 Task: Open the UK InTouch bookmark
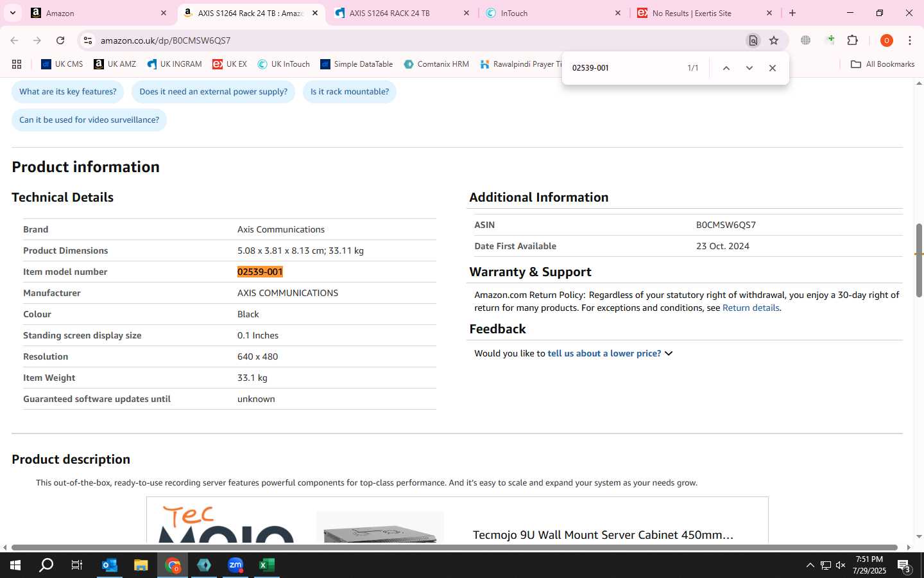(284, 64)
